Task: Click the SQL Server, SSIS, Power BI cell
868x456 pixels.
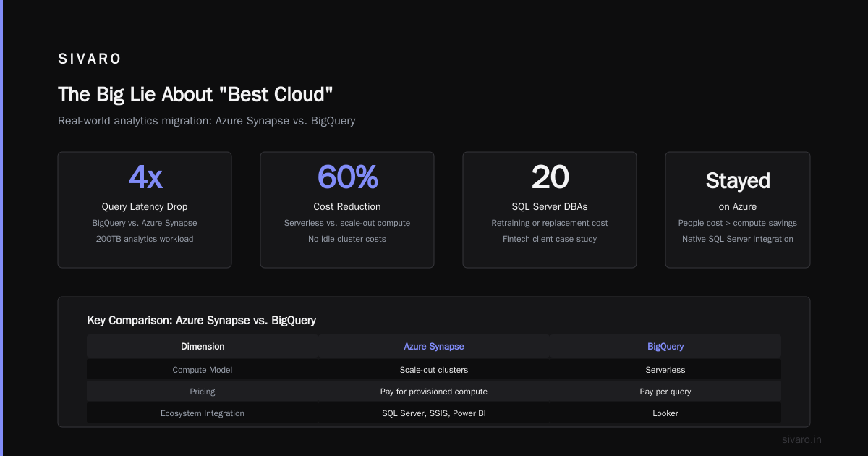Action: pos(434,413)
